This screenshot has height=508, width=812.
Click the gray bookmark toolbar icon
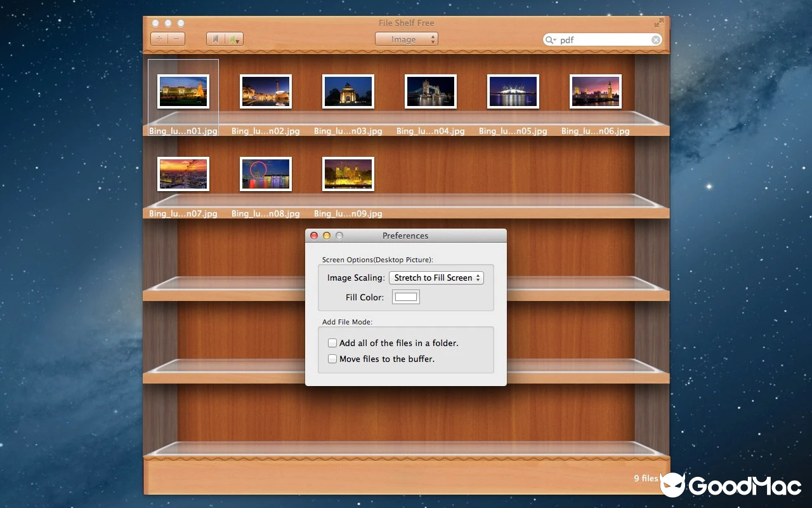(x=216, y=39)
